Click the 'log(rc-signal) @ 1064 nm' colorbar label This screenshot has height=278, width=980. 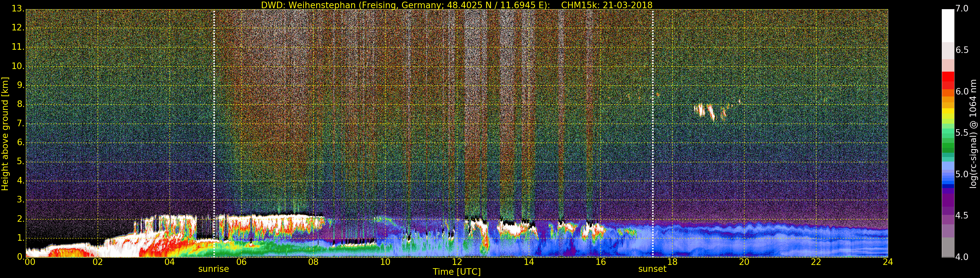click(973, 134)
